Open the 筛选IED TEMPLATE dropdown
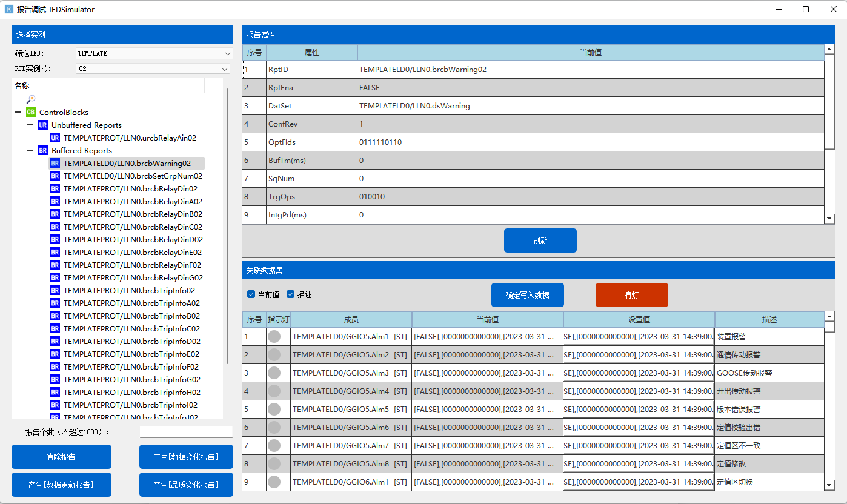 (154, 53)
